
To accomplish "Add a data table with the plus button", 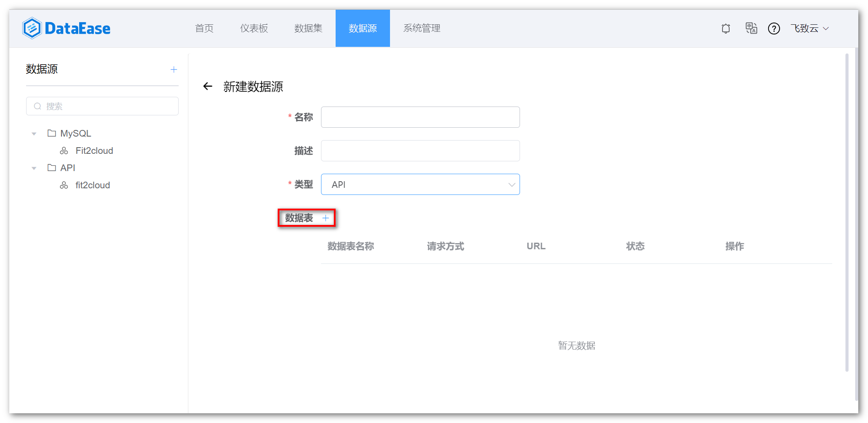I will point(326,218).
